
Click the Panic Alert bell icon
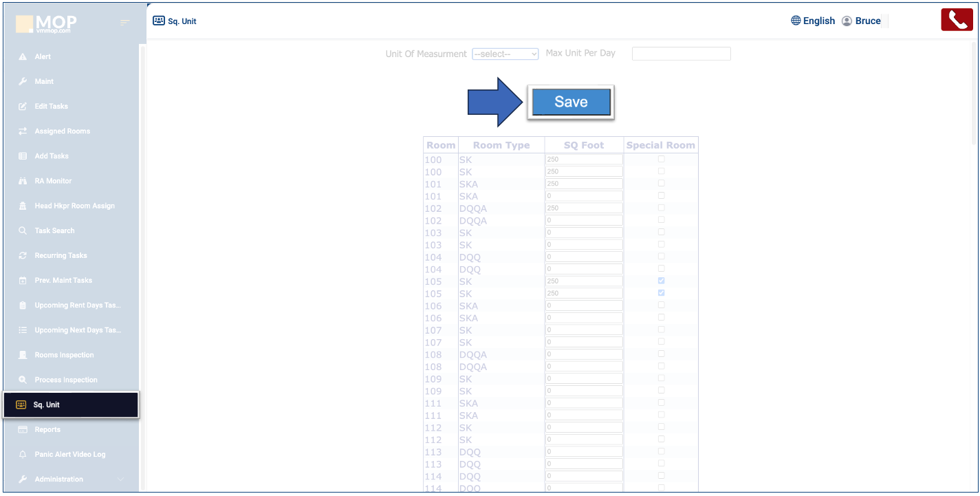[23, 455]
